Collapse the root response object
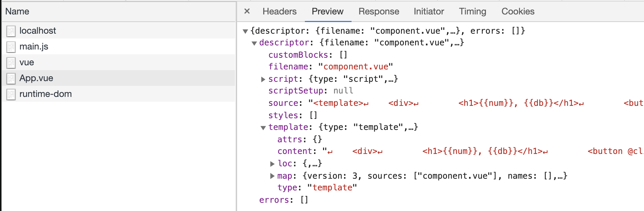Screen dimensions: 644x211 coord(245,31)
